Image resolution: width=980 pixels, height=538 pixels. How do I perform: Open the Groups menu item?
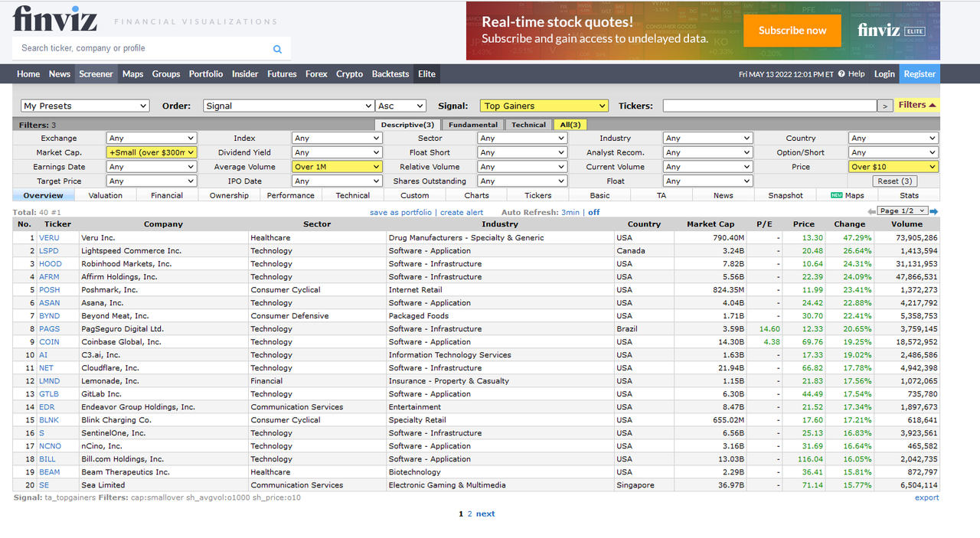click(165, 74)
